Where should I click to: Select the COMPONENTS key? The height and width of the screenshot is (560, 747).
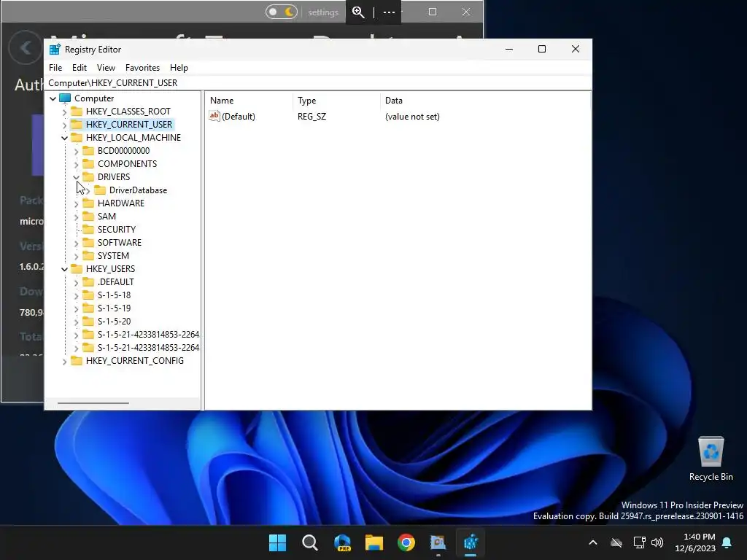point(127,164)
